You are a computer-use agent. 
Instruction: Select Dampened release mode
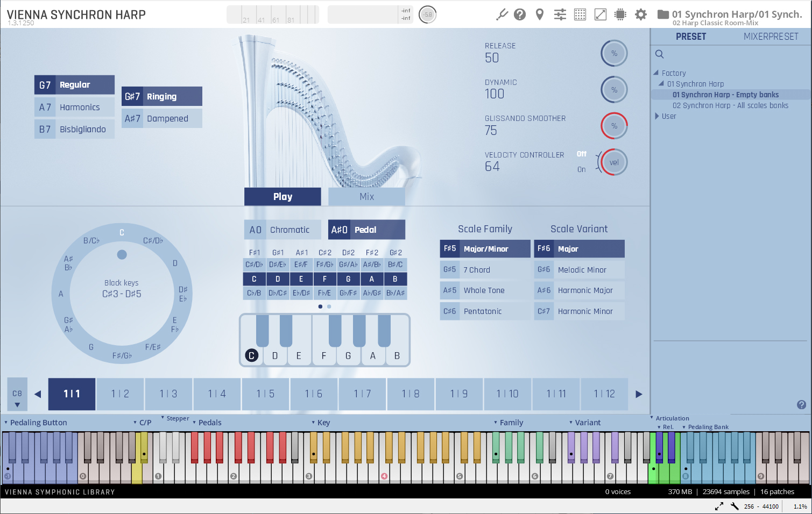[161, 118]
